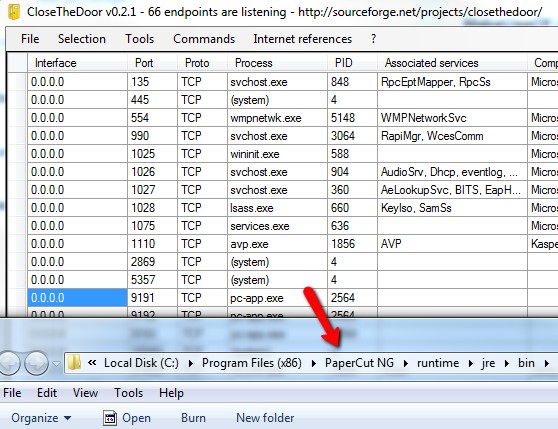Click the Explorer forward navigation arrow

click(x=37, y=363)
